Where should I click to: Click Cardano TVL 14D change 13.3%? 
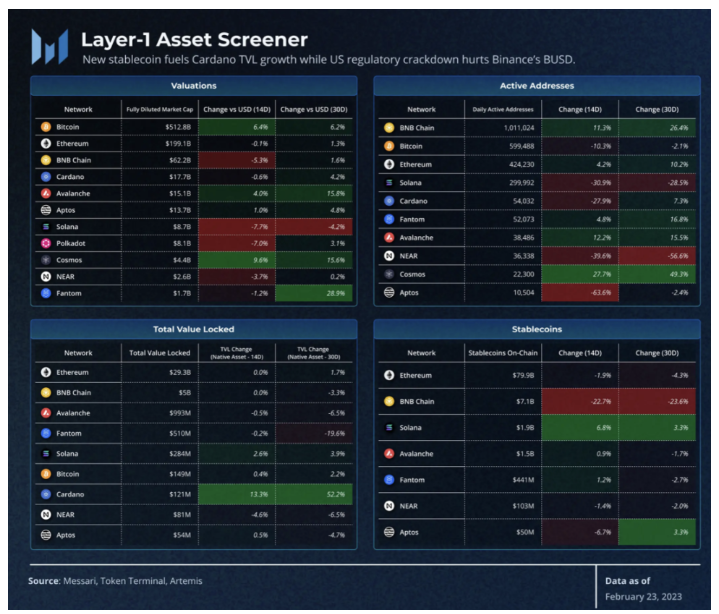pos(237,494)
